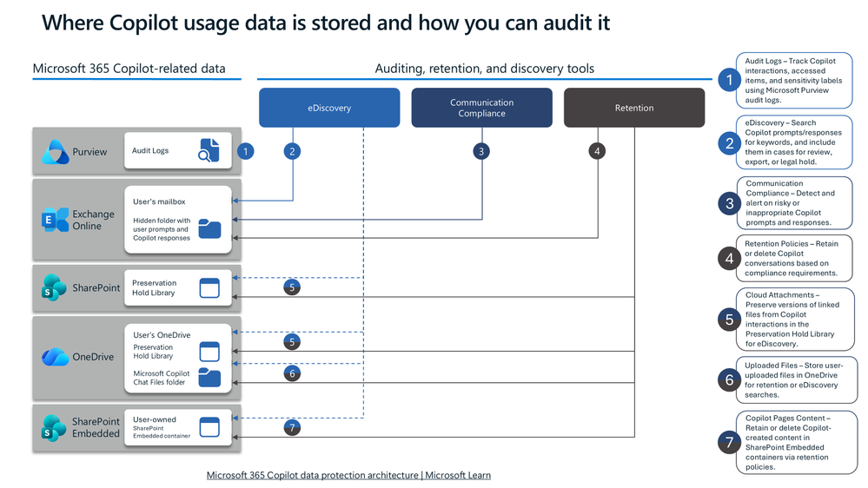Click the 'Uploaded Files – Store user-uploaded files' legend text
This screenshot has height=488, width=868.
click(794, 380)
